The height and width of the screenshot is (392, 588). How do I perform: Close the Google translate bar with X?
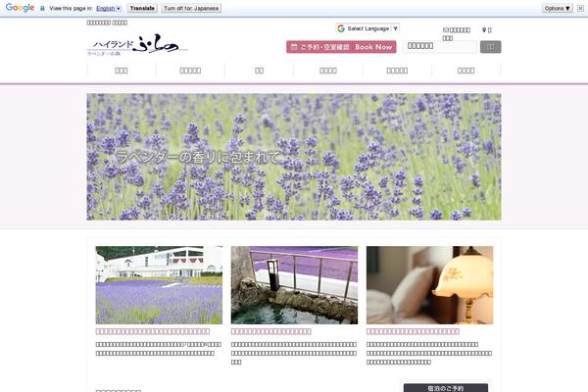point(580,8)
